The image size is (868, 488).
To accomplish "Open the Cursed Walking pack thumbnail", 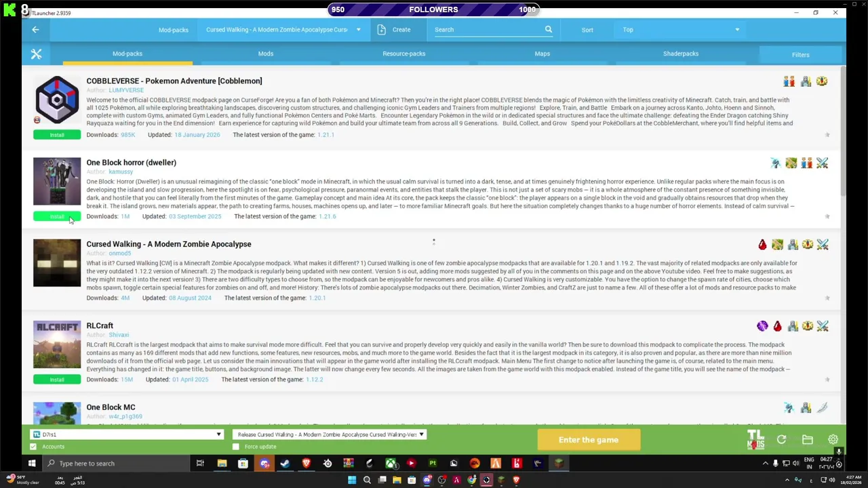I will tap(57, 263).
